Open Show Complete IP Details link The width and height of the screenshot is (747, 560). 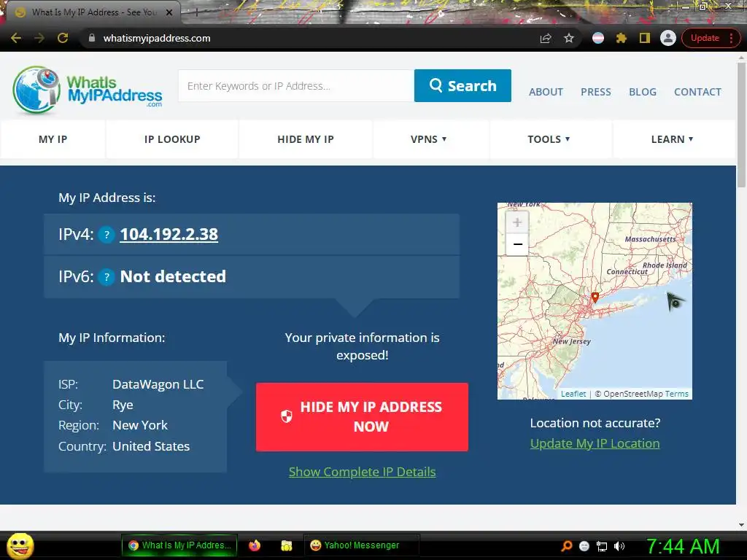coord(362,472)
